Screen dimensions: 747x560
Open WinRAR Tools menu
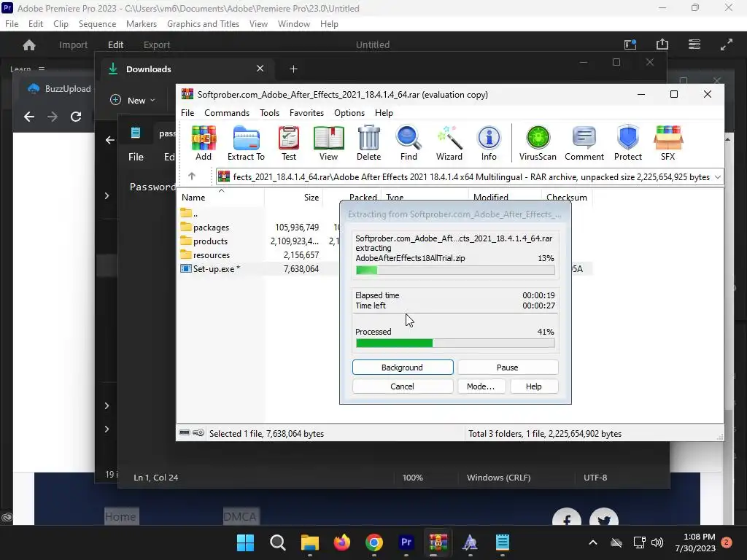(x=269, y=113)
